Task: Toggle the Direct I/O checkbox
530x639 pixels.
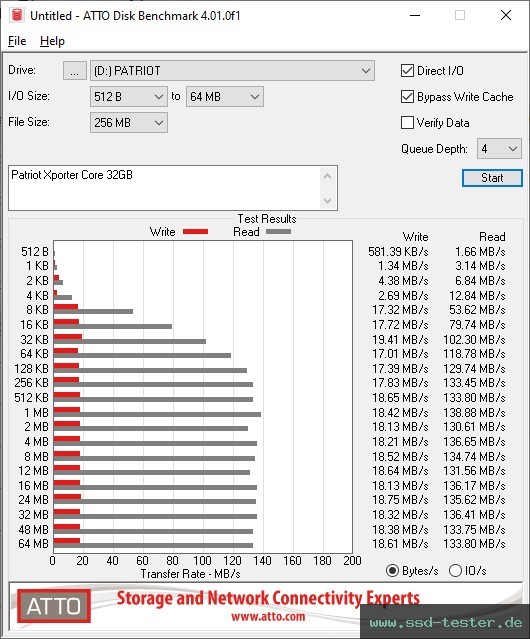Action: (407, 71)
